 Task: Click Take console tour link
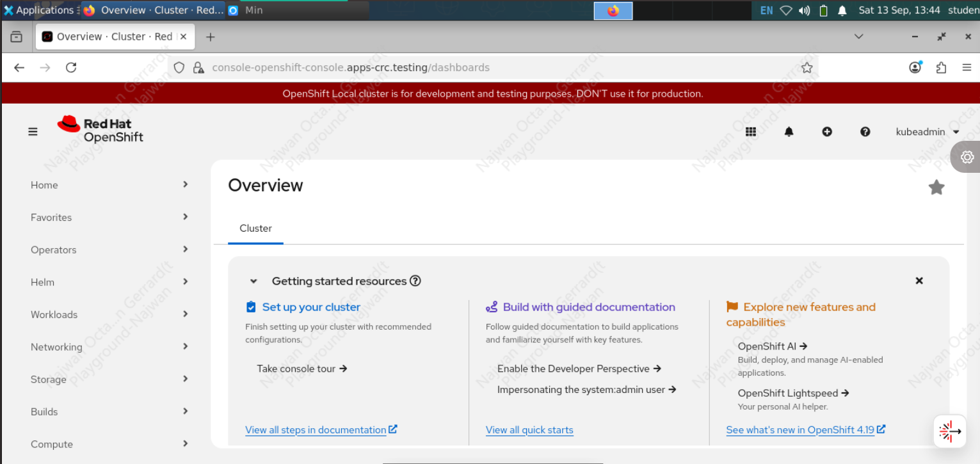click(301, 369)
